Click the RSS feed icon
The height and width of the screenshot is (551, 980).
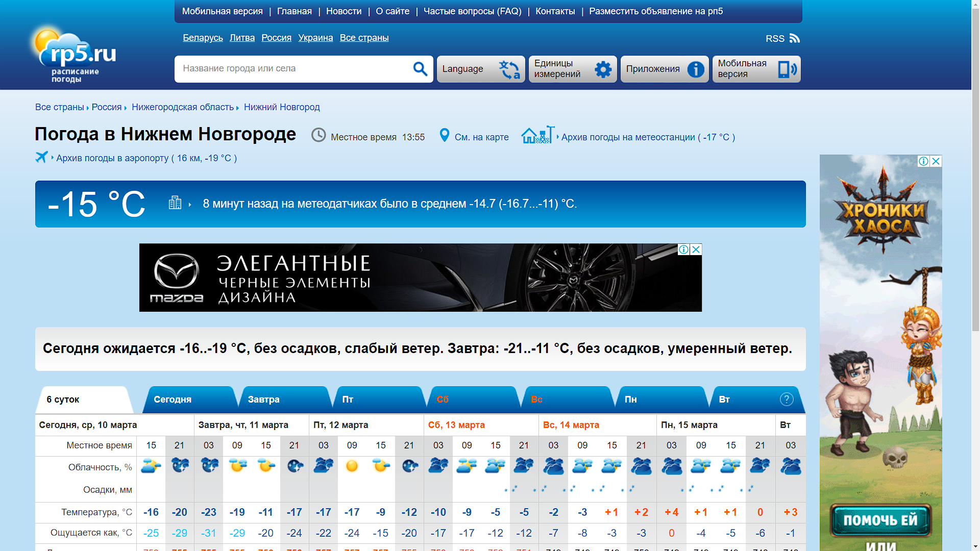[794, 38]
